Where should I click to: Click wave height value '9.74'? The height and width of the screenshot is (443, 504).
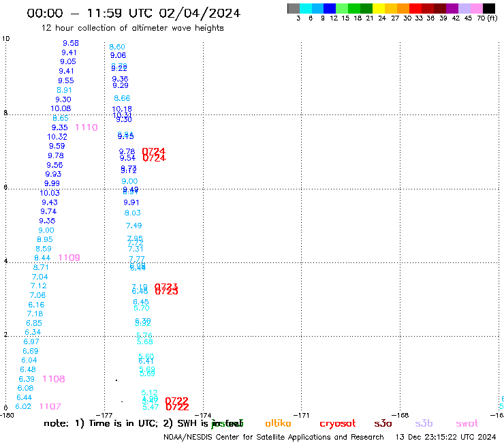(48, 211)
